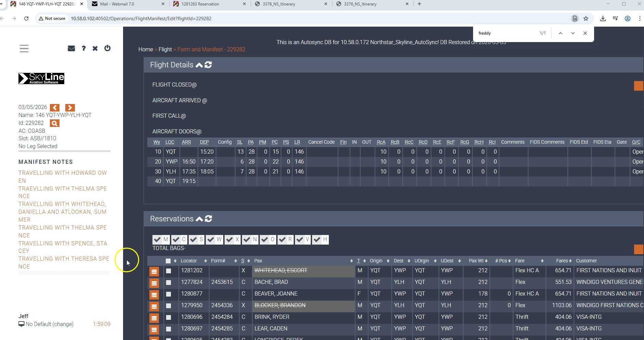Viewport: 644px width, 340px height.
Task: Open Flight breadcrumb link
Action: (x=165, y=49)
